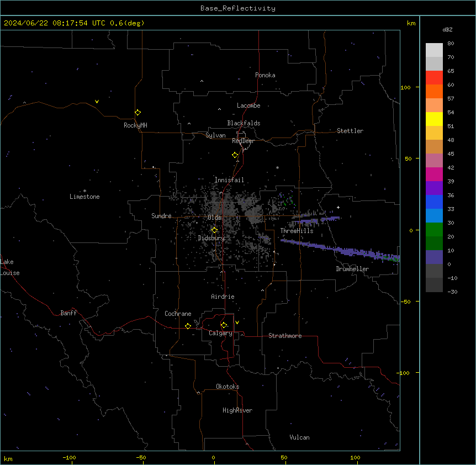Click the Cochrane label
476x465 pixels.
178,314
